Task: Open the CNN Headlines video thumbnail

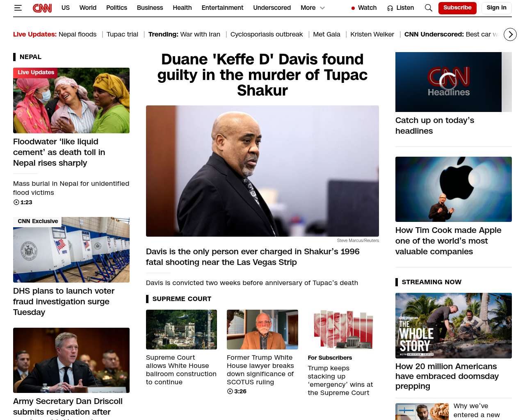Action: click(448, 82)
